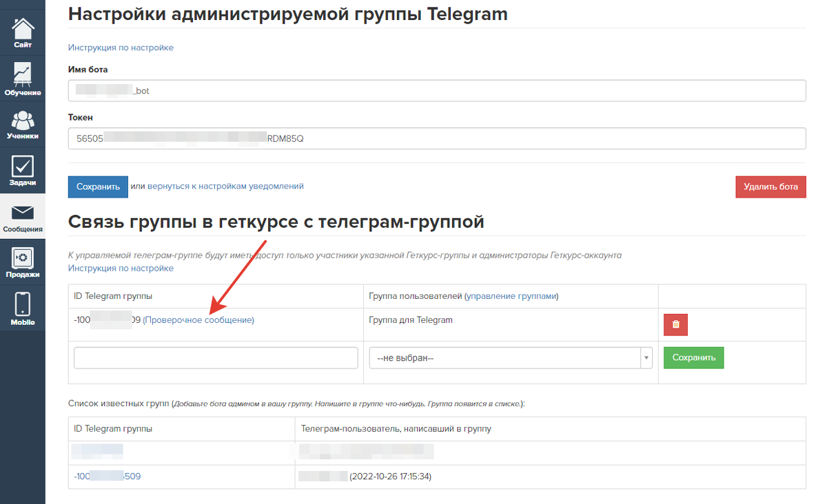
Task: Click the ID Telegram группы header in known groups list
Action: tap(113, 428)
